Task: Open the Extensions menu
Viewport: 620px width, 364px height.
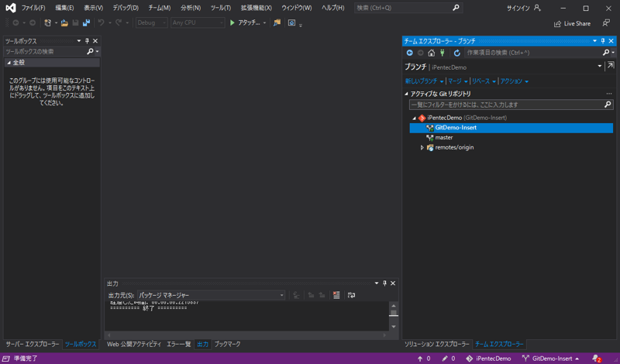Action: [x=257, y=8]
